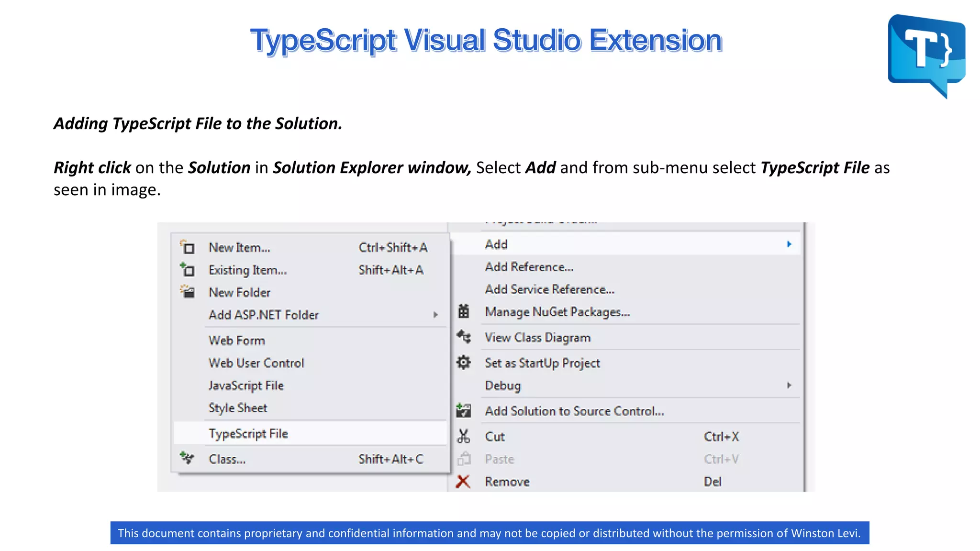Click the New Item icon
Viewport: 980px width, 551px height.
point(187,247)
